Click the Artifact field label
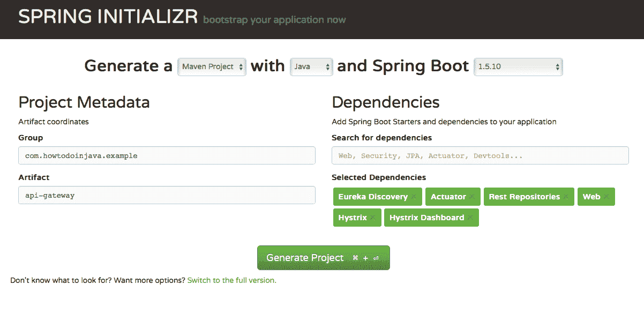The width and height of the screenshot is (644, 314). (34, 177)
